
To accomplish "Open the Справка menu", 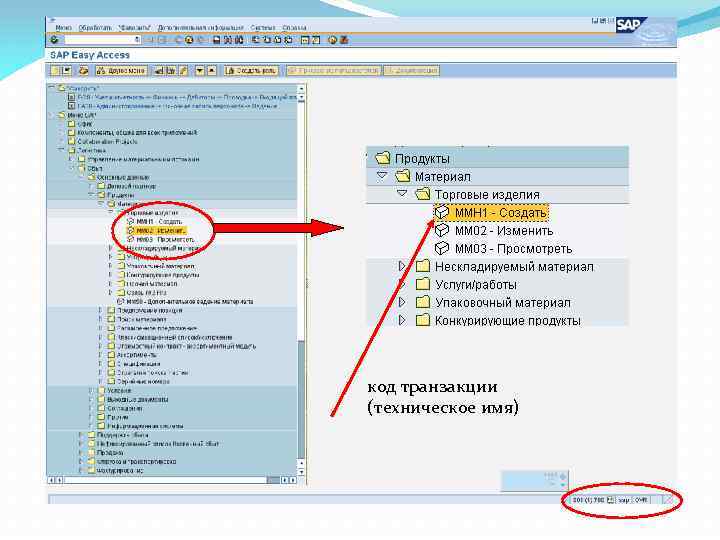I will click(x=294, y=28).
